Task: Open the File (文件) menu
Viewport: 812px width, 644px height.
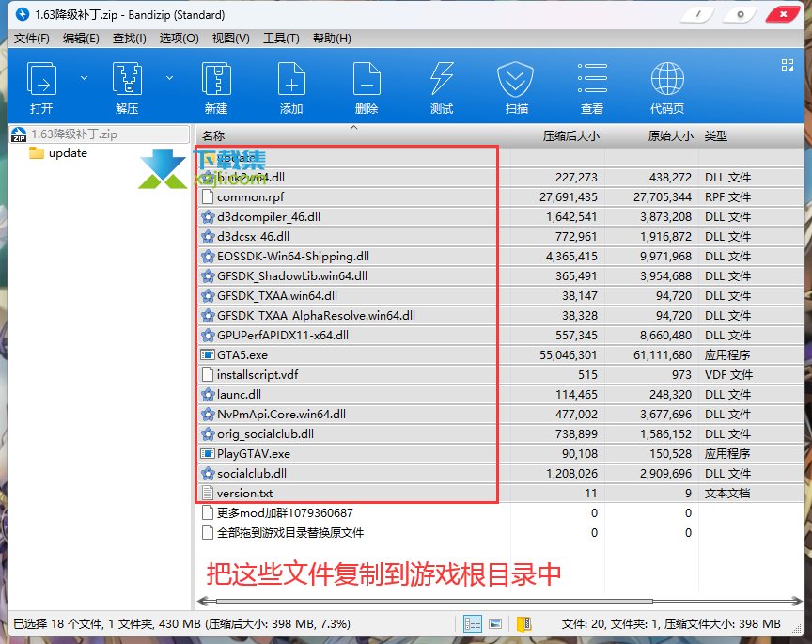Action: tap(32, 39)
